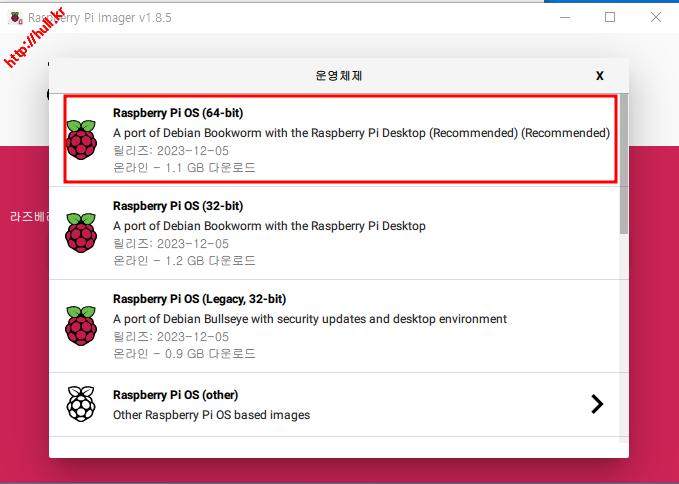Select the Debian Bookworm Recommended description text
This screenshot has width=679, height=484.
[362, 133]
